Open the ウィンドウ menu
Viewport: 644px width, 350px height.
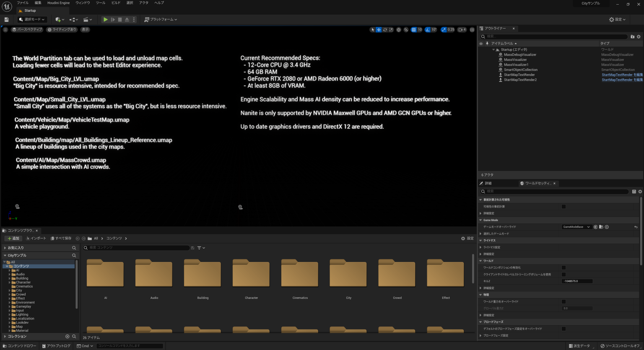(x=83, y=3)
